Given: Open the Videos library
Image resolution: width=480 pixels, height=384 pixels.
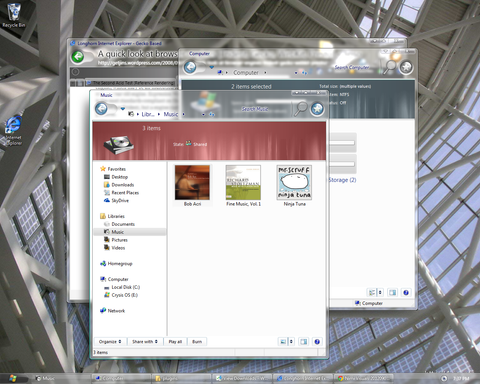Looking at the screenshot, I should 118,248.
